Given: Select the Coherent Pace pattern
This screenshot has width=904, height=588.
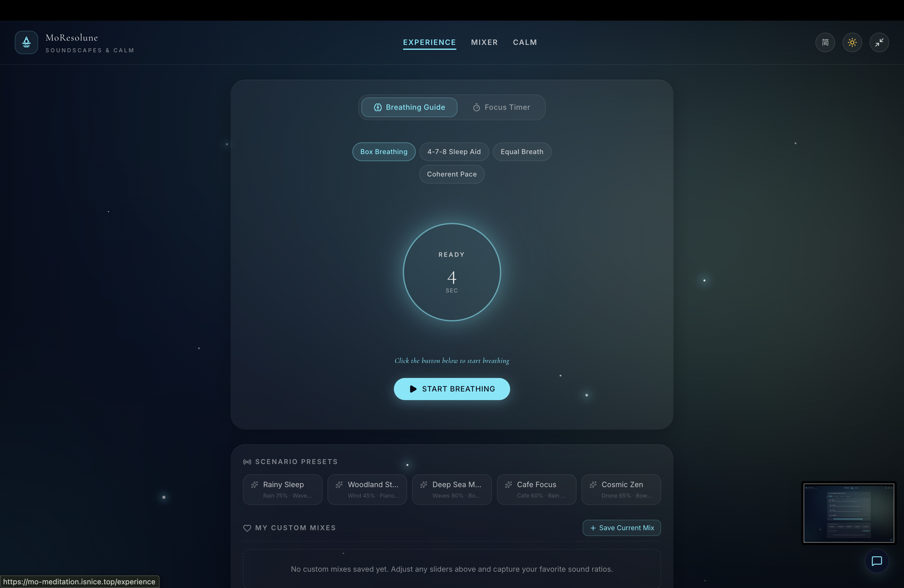Looking at the screenshot, I should (452, 174).
